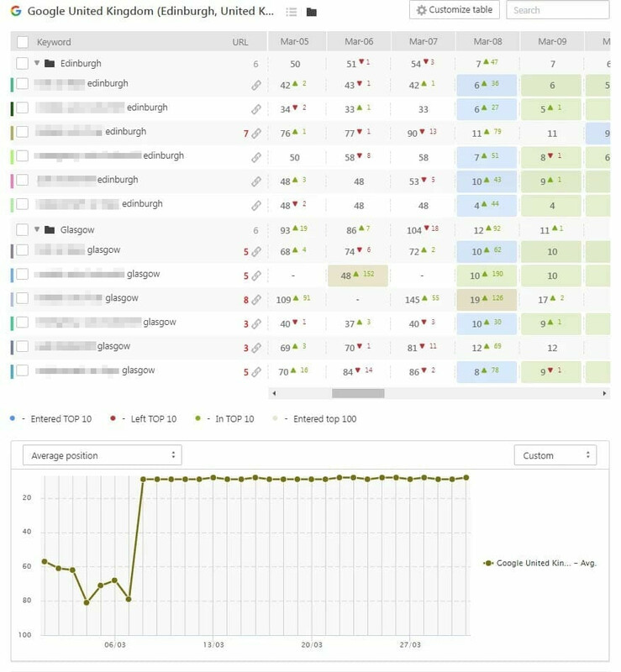Open the Custom date range dropdown
Image resolution: width=621 pixels, height=672 pixels.
pyautogui.click(x=555, y=455)
